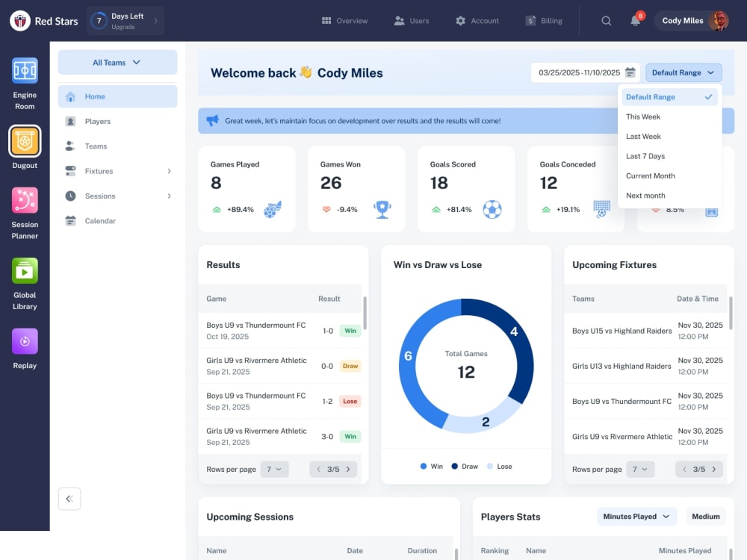Expand the Sessions submenu chevron
The width and height of the screenshot is (747, 560).
[169, 196]
